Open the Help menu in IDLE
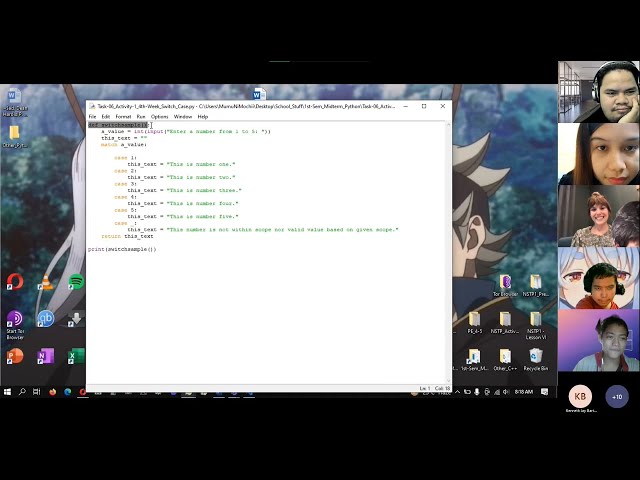 click(203, 117)
